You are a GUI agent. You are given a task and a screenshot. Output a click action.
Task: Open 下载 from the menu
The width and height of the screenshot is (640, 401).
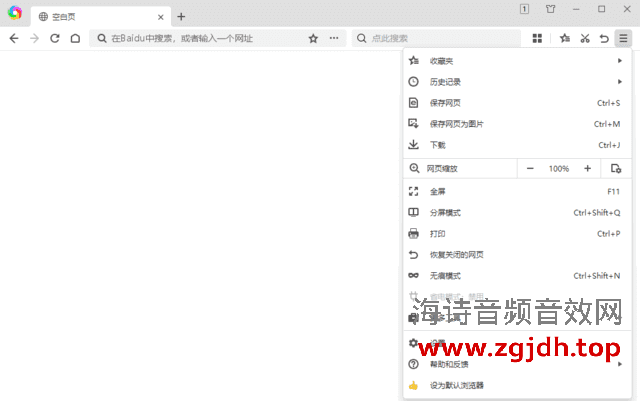tap(517, 145)
